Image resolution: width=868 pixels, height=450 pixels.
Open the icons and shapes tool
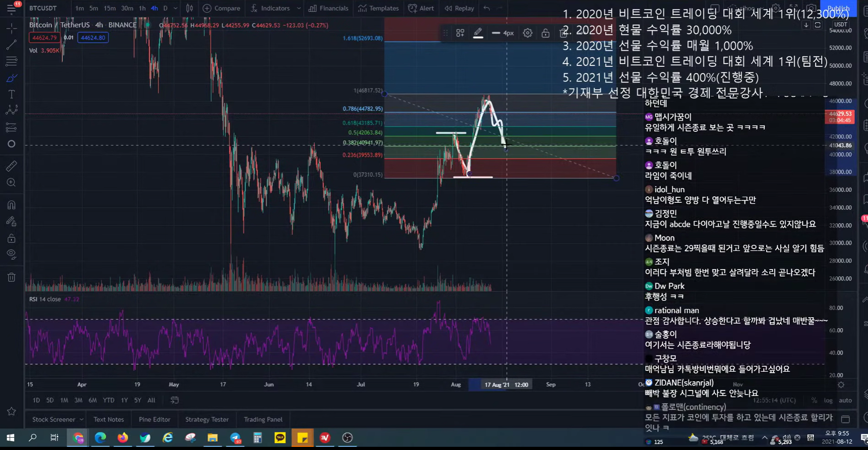(11, 144)
